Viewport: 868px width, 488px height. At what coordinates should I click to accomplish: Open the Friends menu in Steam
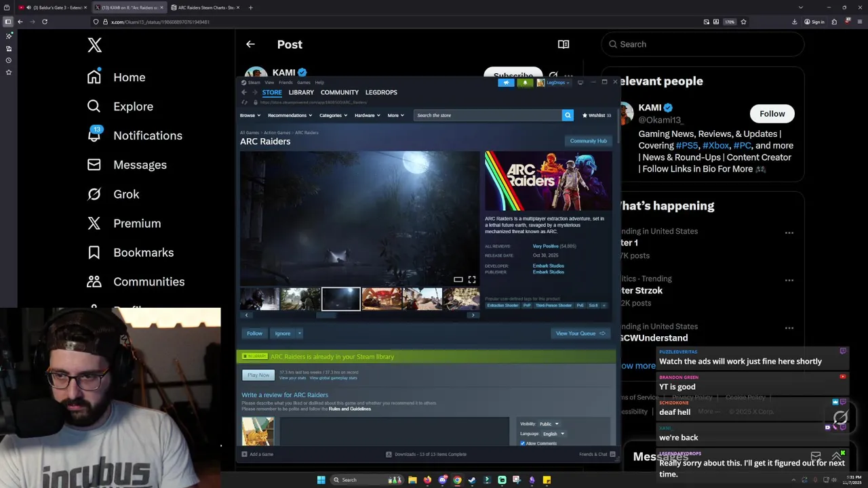click(x=285, y=83)
